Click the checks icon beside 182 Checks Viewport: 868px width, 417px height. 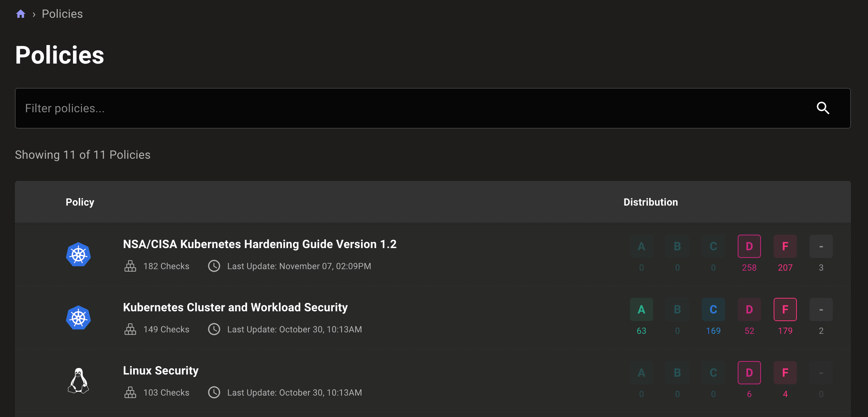coord(130,266)
